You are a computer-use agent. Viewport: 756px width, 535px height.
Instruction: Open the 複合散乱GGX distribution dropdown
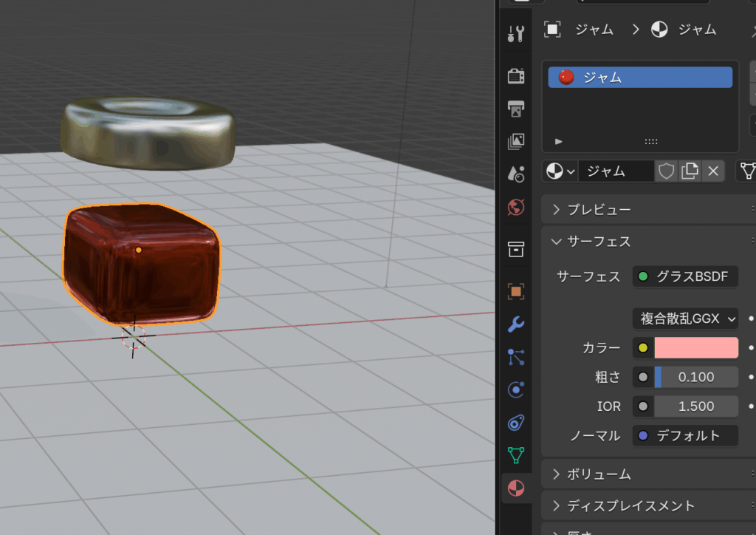[685, 318]
